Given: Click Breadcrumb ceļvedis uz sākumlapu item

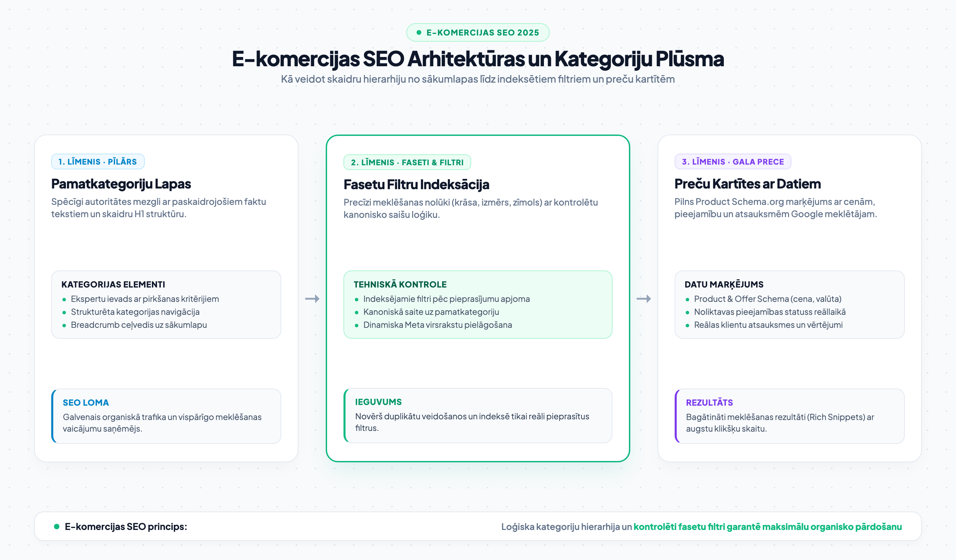Looking at the screenshot, I should point(139,325).
